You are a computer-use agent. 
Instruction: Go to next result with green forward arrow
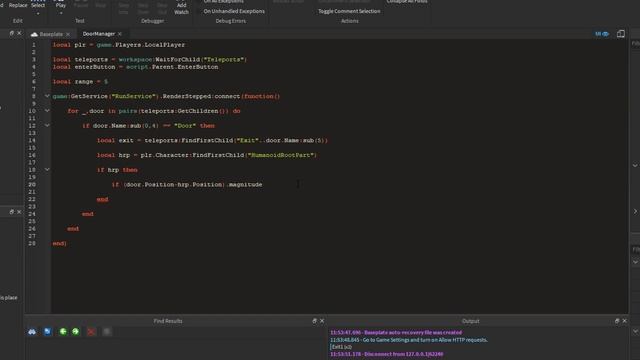coord(76,332)
